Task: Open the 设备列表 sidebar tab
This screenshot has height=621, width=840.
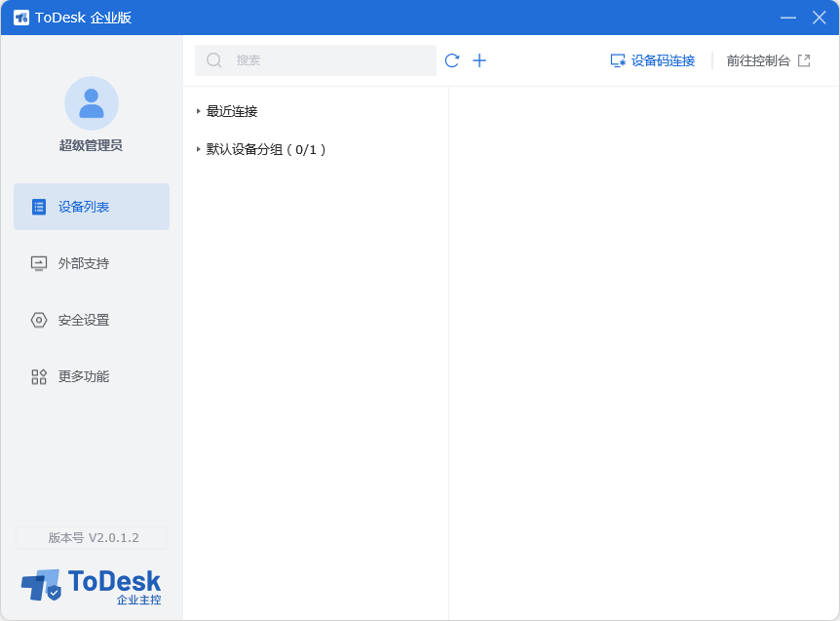Action: (92, 207)
